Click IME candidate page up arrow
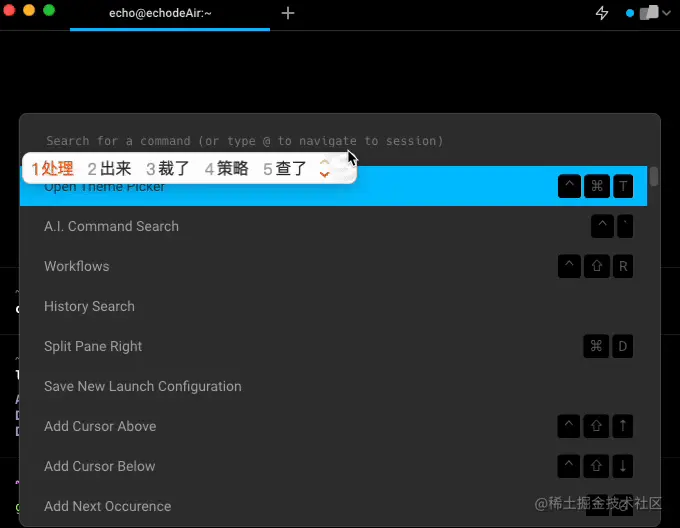This screenshot has height=528, width=680. [x=324, y=163]
